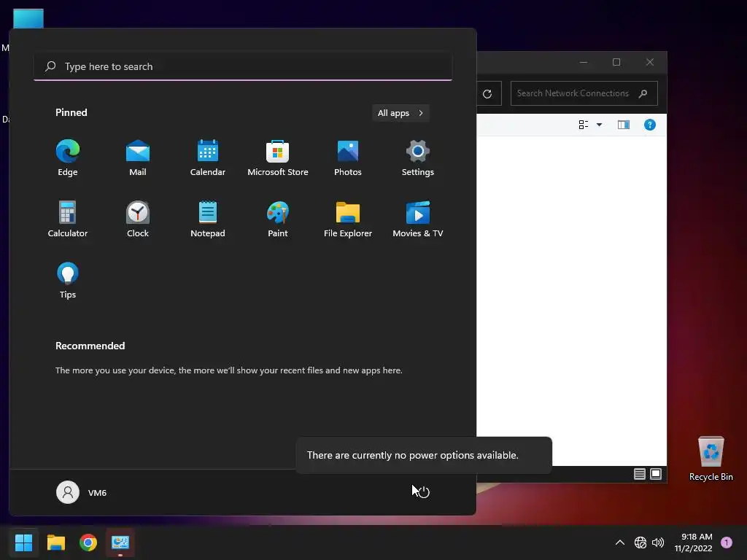This screenshot has width=747, height=560.
Task: Open File Explorer pinned icon
Action: point(348,219)
